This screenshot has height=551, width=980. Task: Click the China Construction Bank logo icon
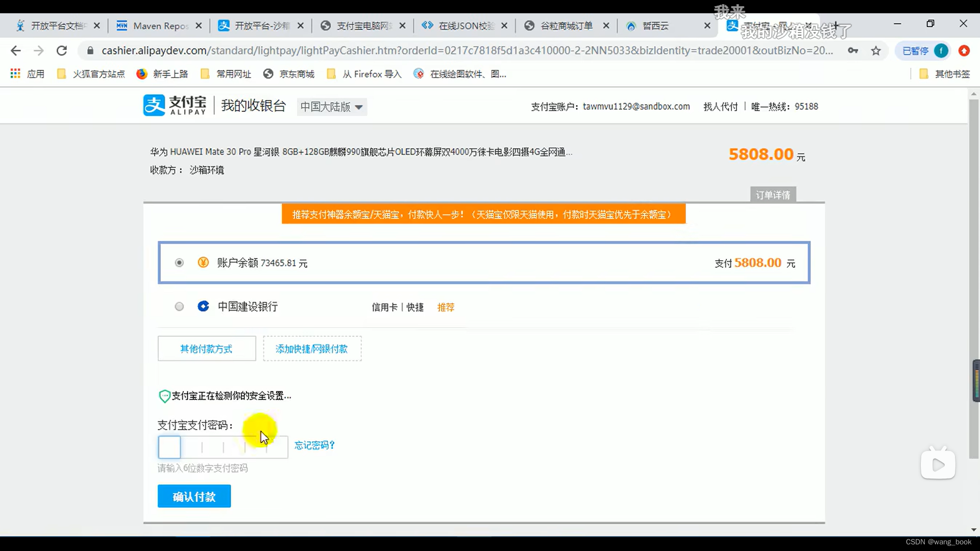(203, 306)
